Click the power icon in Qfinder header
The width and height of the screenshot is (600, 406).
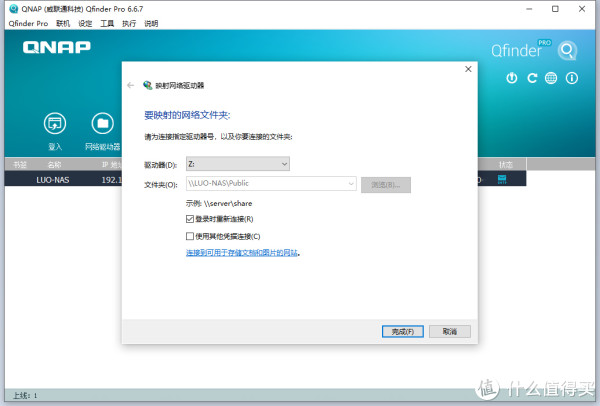(511, 78)
